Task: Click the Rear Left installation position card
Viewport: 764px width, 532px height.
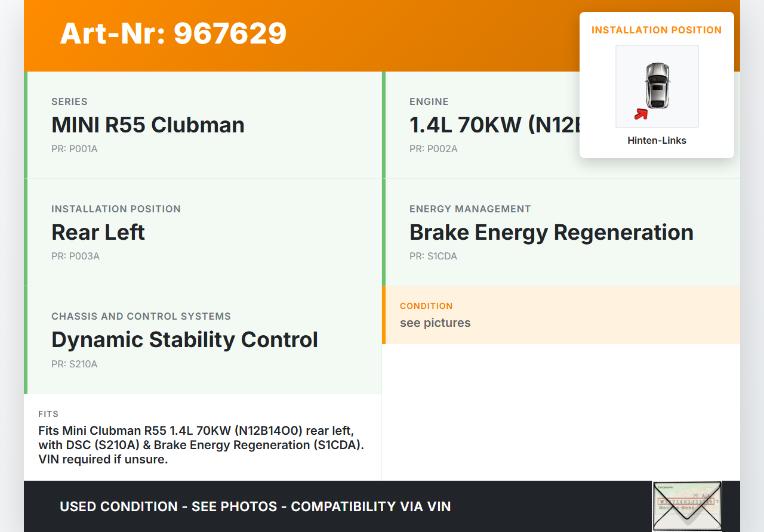Action: point(203,232)
